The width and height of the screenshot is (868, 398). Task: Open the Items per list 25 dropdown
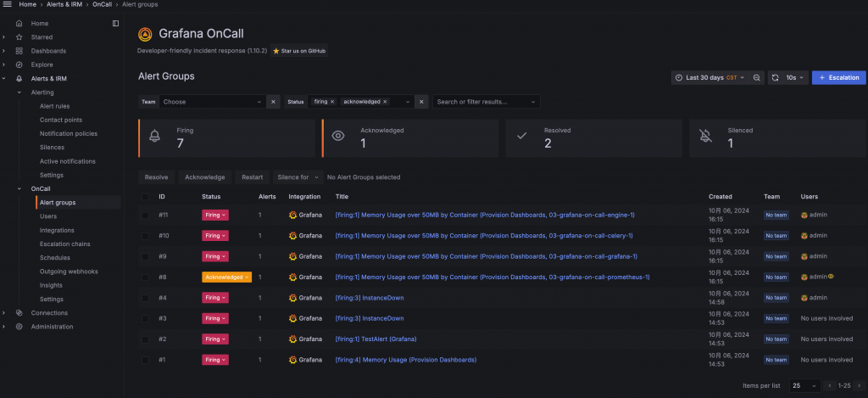[805, 385]
